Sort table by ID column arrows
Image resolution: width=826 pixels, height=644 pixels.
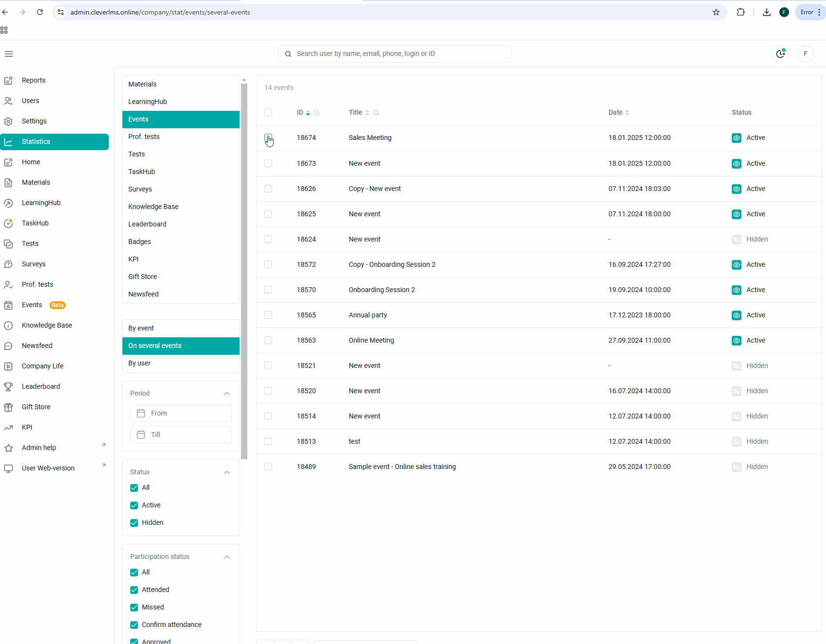pos(308,113)
